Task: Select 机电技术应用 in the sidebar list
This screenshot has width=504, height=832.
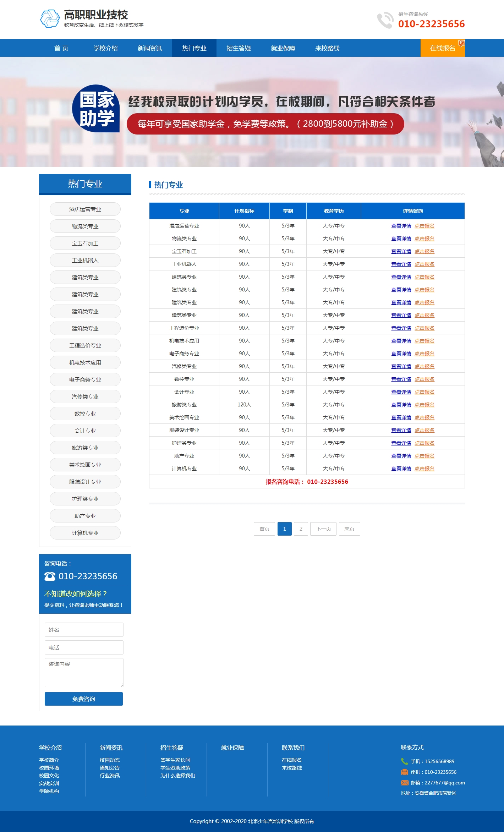Action: pos(85,362)
